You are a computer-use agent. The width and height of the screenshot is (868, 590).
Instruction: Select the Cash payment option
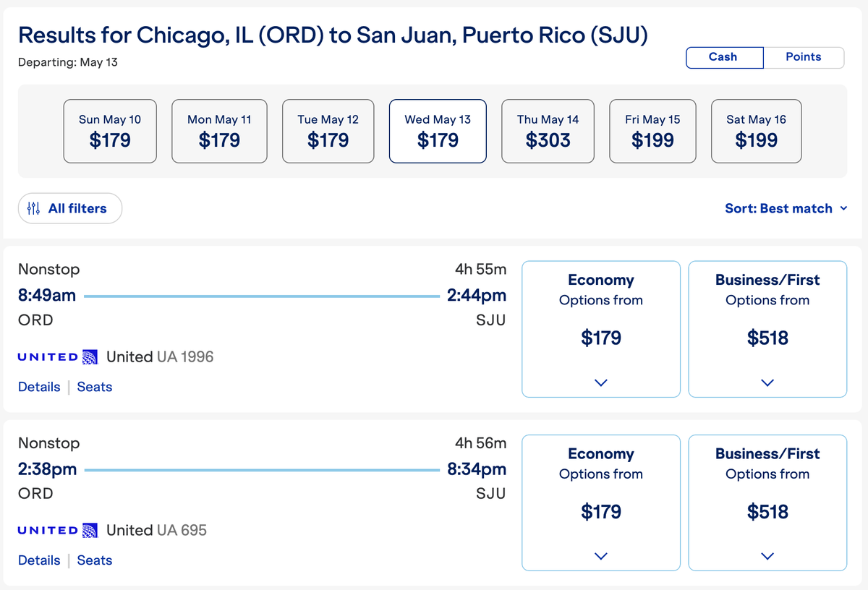click(724, 57)
